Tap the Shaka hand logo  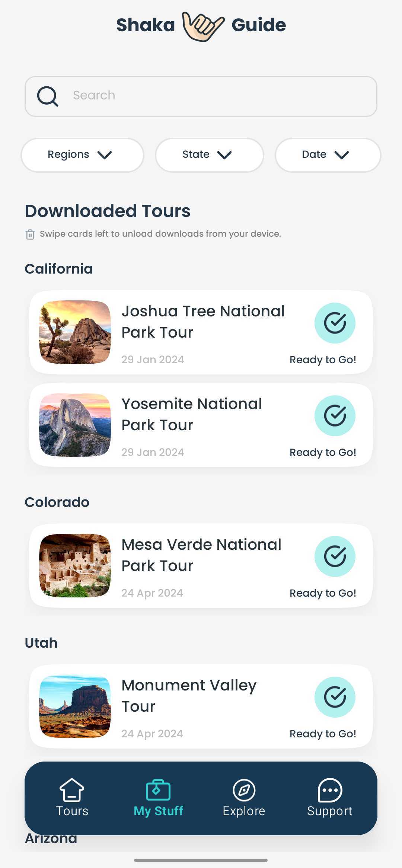(203, 26)
